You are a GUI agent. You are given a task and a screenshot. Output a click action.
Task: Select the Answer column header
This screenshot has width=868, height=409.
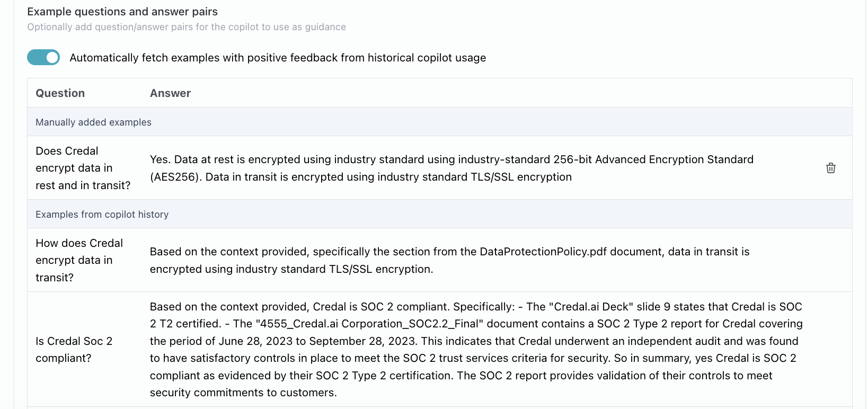[x=170, y=93]
